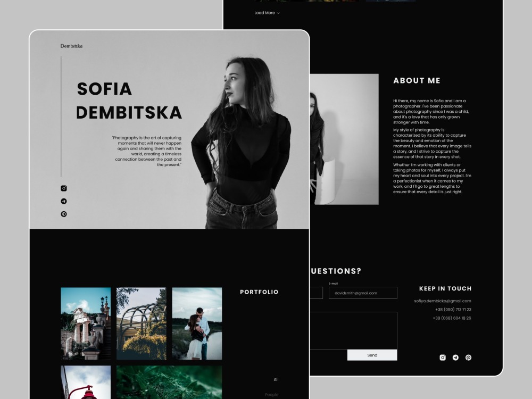Image resolution: width=532 pixels, height=399 pixels.
Task: Open Pinterest icon in Keep In Touch footer
Action: pyautogui.click(x=469, y=358)
